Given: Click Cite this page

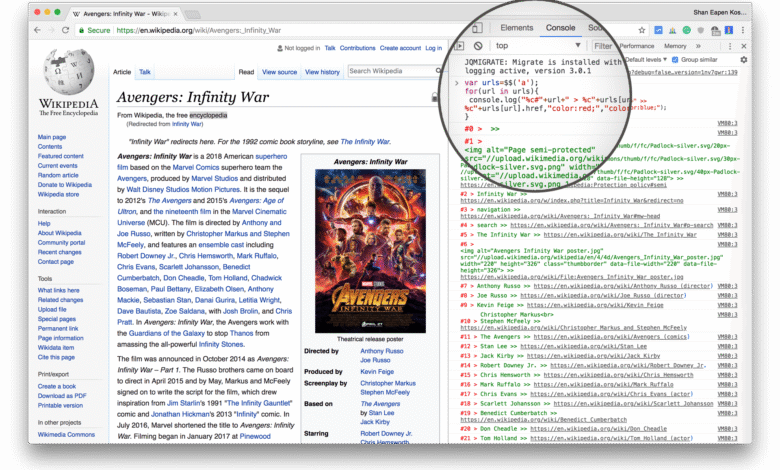Looking at the screenshot, I should 56,357.
